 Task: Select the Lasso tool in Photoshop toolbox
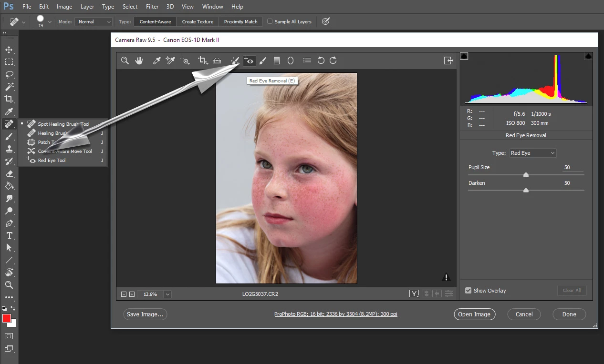[9, 74]
